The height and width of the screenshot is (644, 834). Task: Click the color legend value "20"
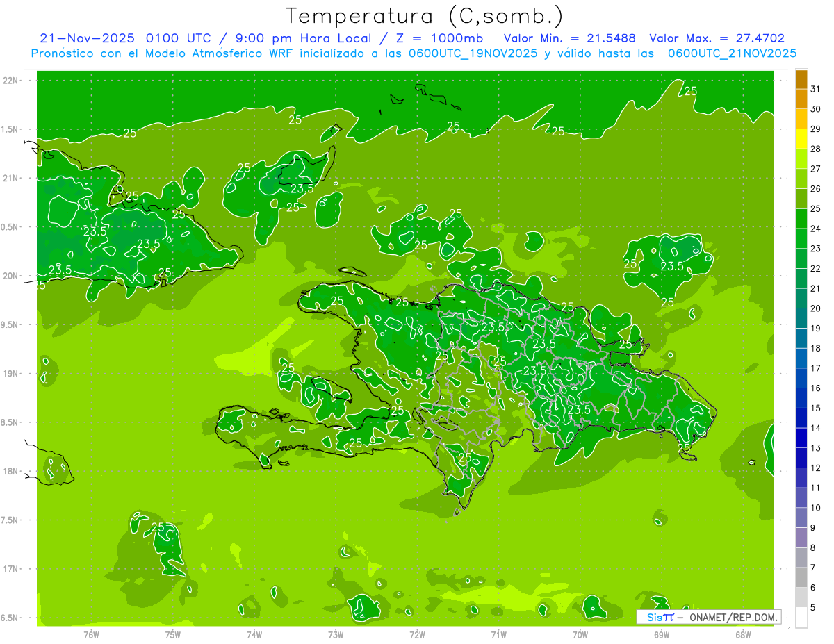coord(816,308)
